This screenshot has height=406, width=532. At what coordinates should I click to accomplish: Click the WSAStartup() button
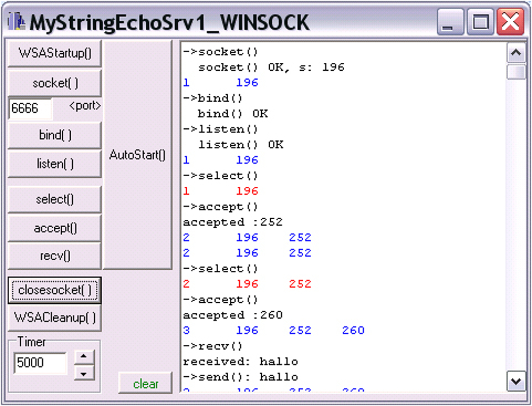55,53
